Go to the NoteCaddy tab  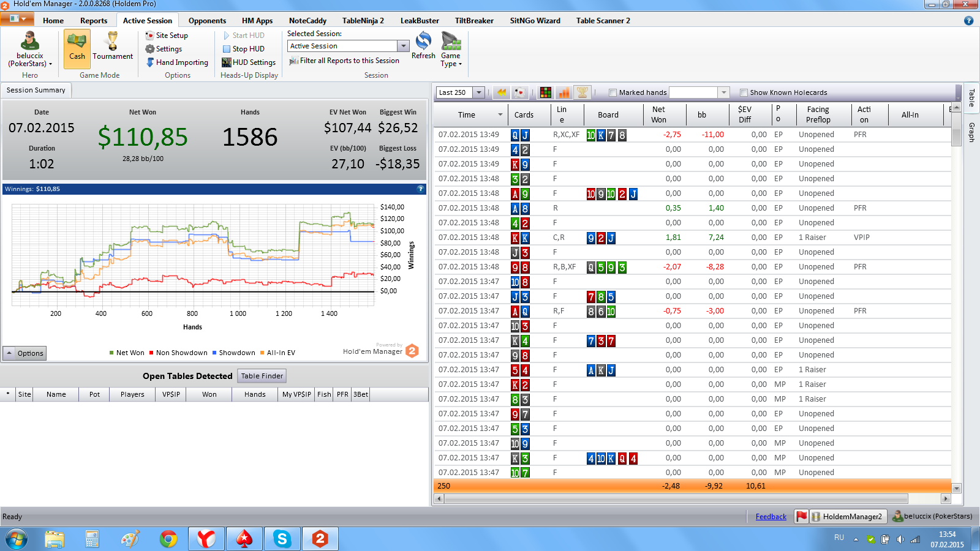[307, 21]
